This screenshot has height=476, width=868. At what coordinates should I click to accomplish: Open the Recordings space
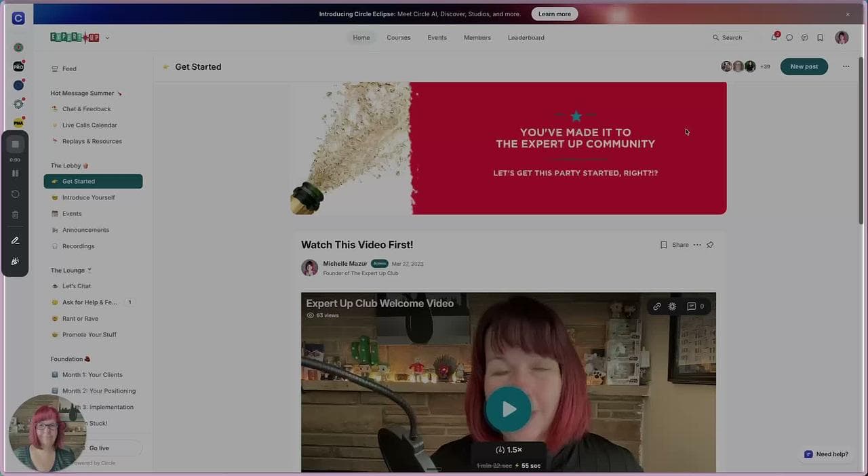click(x=94, y=246)
